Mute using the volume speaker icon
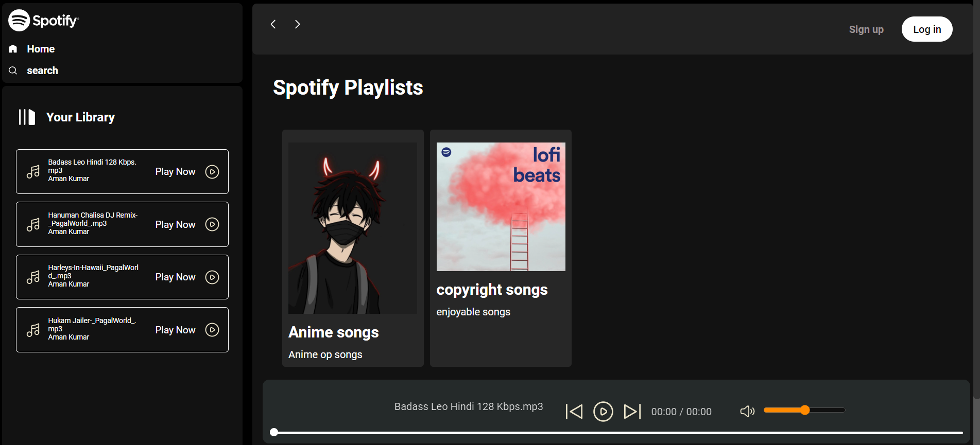The image size is (980, 445). click(x=747, y=411)
